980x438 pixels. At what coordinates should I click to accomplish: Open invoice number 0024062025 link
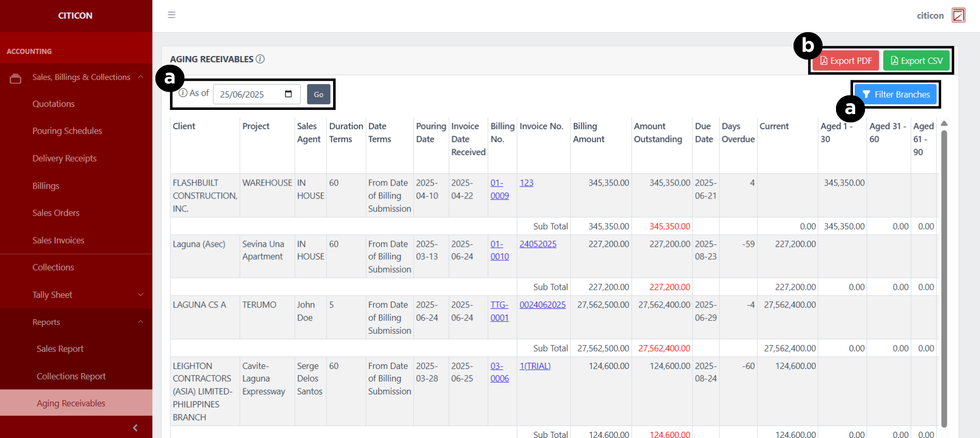pos(542,305)
